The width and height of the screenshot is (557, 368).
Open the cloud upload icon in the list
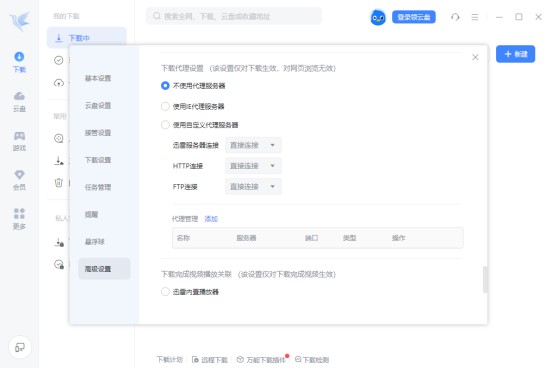59,83
